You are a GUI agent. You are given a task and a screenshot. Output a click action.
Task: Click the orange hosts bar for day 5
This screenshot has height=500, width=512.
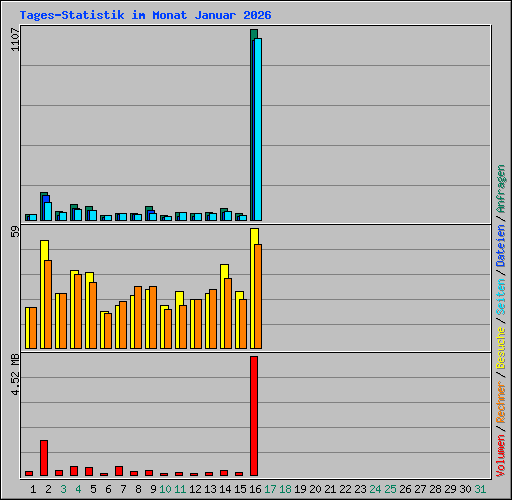coord(93,315)
